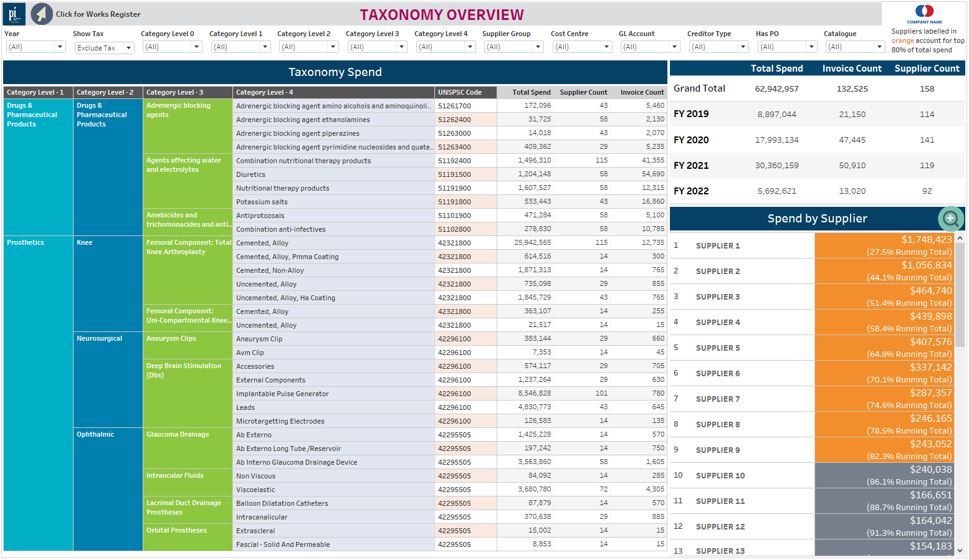969x560 pixels.
Task: Select the Implantable Pulse Generator row
Action: tap(450, 394)
